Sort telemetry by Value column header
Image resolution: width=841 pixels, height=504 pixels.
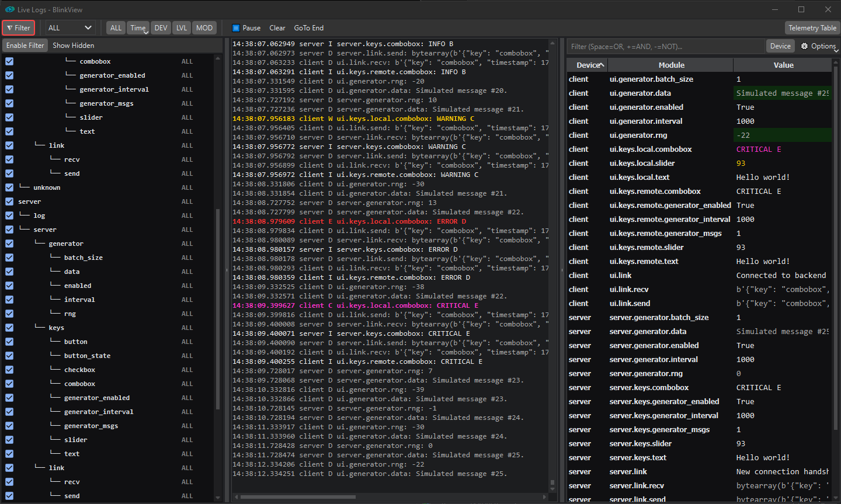pyautogui.click(x=783, y=65)
